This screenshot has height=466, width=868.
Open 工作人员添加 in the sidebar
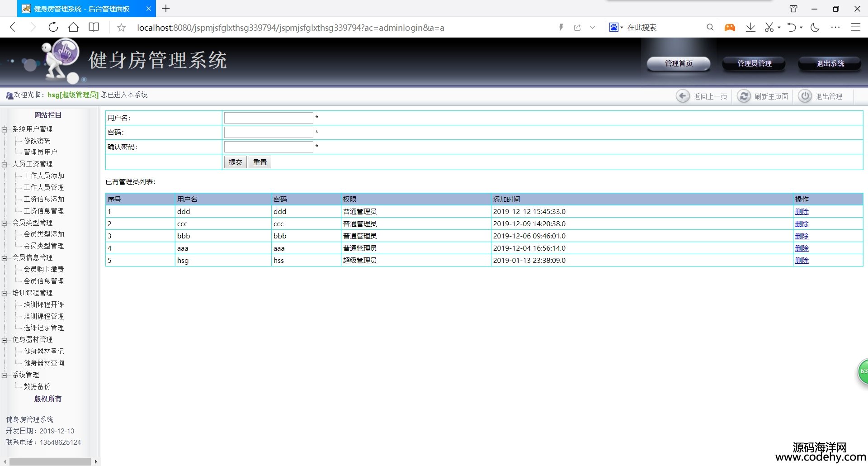(x=44, y=176)
